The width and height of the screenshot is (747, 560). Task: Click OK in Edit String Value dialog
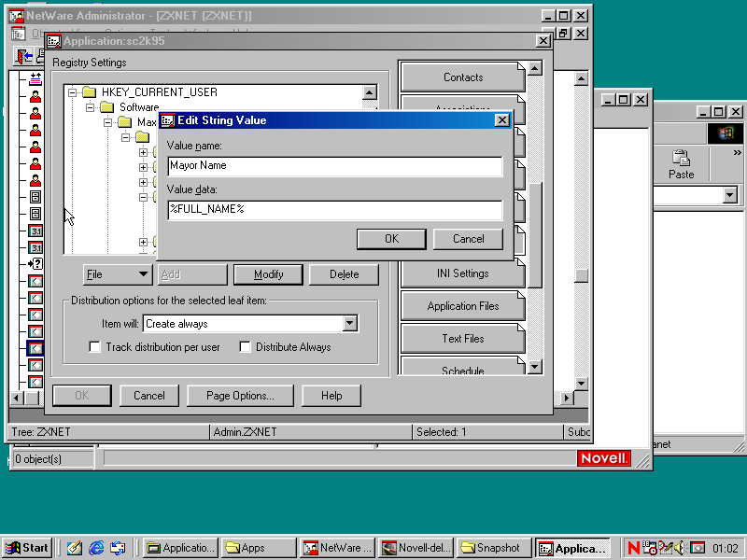(x=391, y=239)
